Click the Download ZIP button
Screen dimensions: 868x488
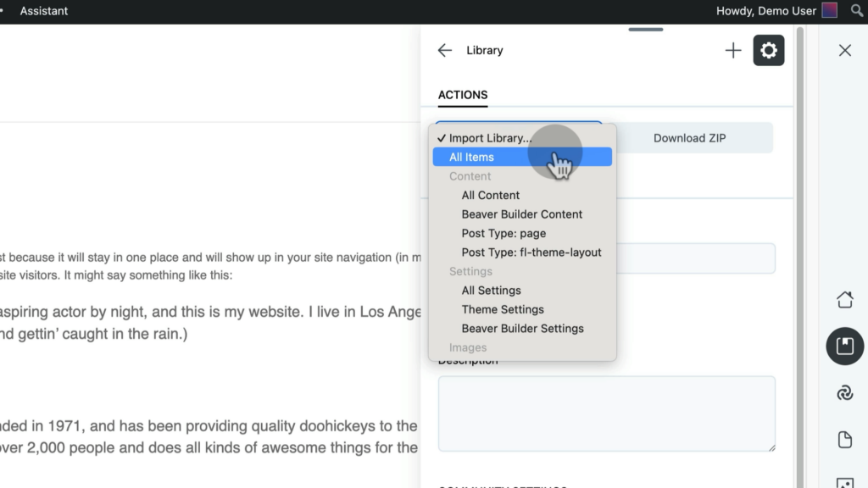click(689, 138)
